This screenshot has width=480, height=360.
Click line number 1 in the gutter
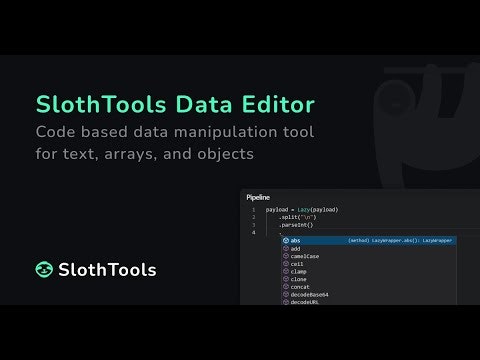tap(254, 210)
